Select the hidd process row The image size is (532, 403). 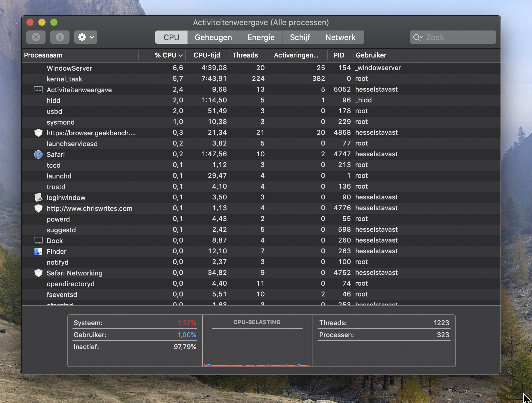tap(261, 100)
